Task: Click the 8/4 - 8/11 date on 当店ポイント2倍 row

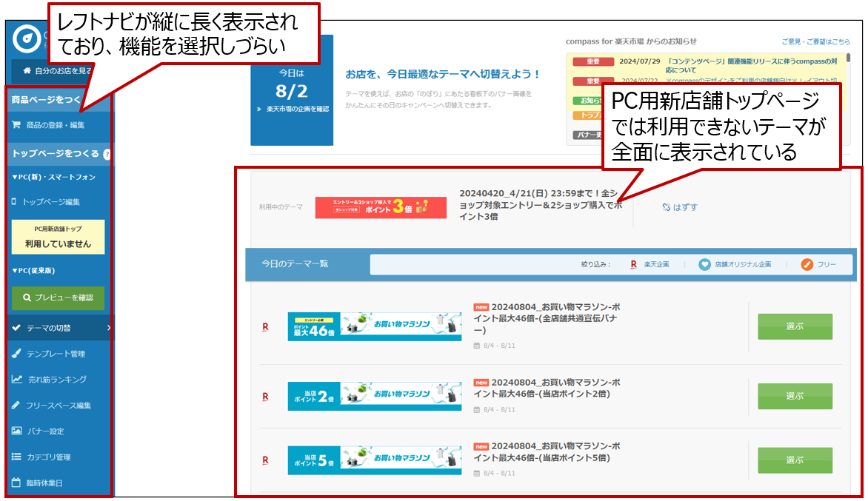Action: (x=494, y=410)
